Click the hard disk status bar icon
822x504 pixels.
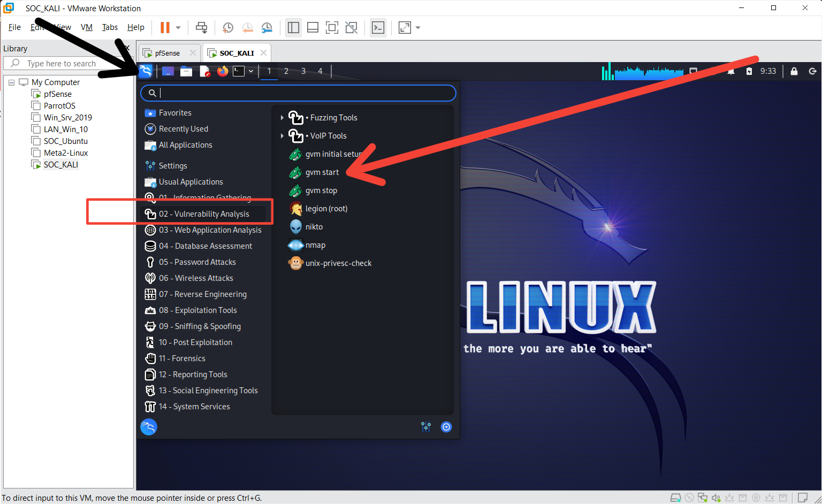(x=676, y=498)
